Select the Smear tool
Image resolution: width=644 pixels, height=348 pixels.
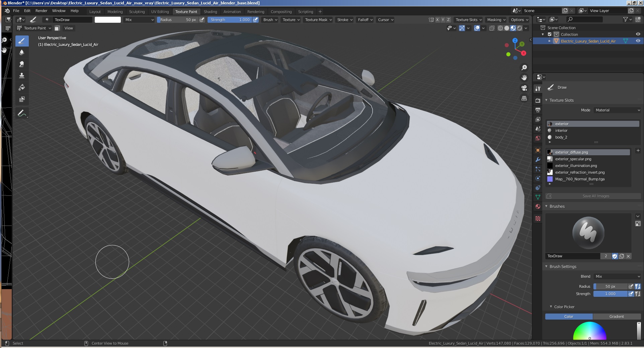[22, 64]
